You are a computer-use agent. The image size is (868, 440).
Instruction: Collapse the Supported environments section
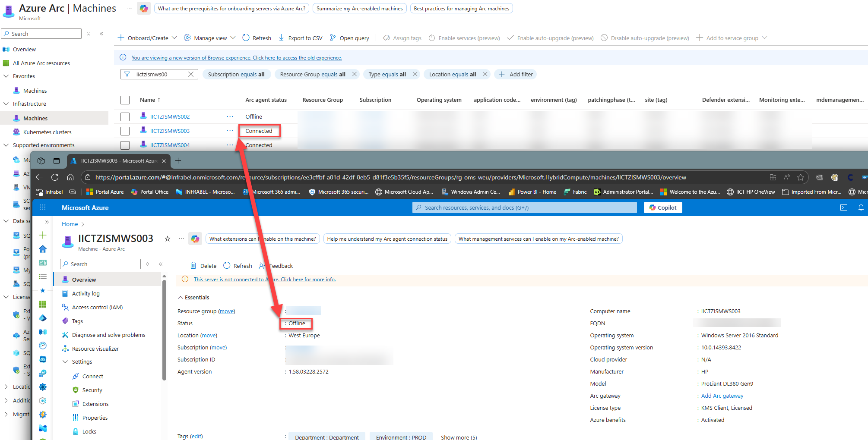[x=6, y=145]
